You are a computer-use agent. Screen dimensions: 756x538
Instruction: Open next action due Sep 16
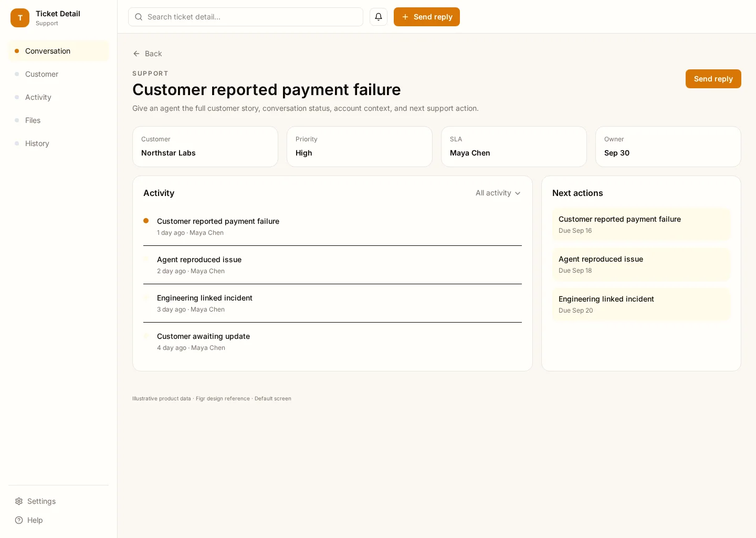tap(641, 224)
